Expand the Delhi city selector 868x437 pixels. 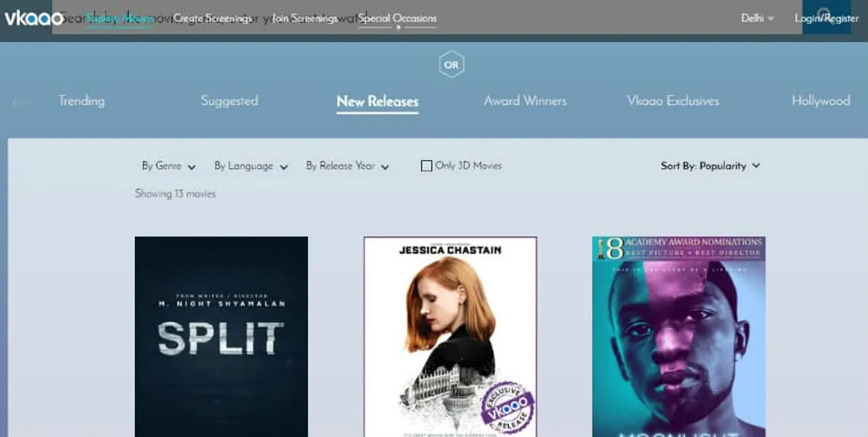click(757, 18)
